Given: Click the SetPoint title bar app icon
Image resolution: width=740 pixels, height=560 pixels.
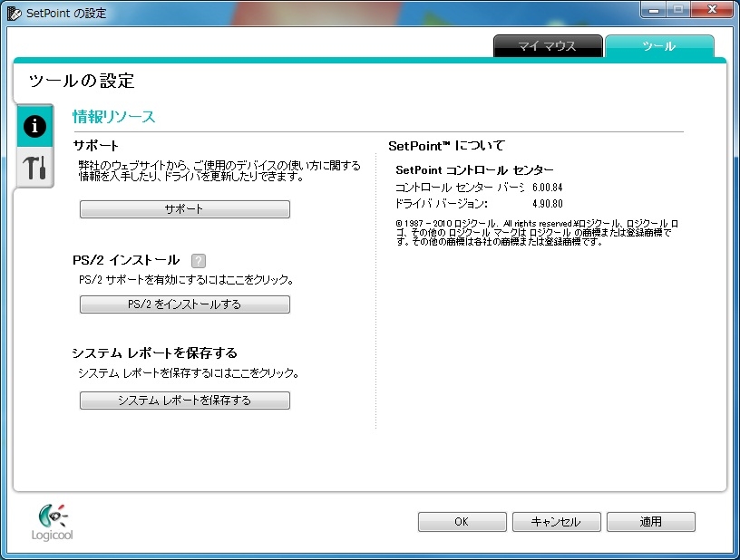Looking at the screenshot, I should [15, 14].
